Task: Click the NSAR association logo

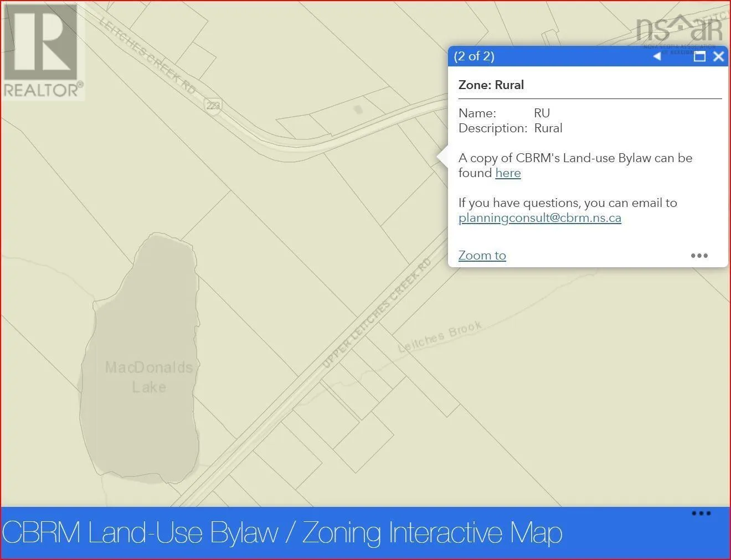Action: click(x=679, y=33)
